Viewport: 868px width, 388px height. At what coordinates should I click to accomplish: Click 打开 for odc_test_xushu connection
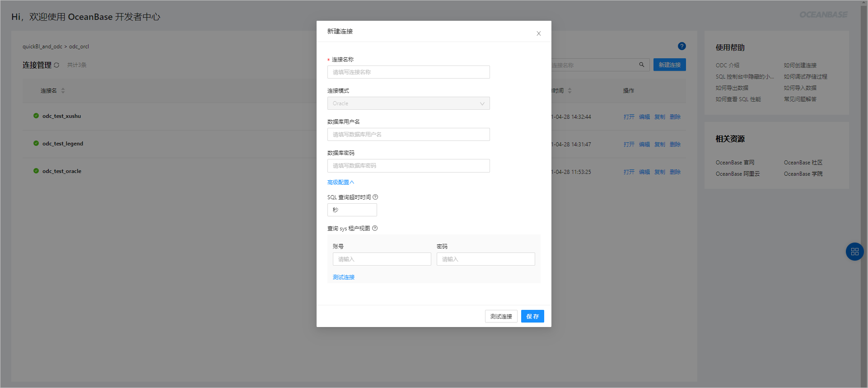[x=629, y=117]
